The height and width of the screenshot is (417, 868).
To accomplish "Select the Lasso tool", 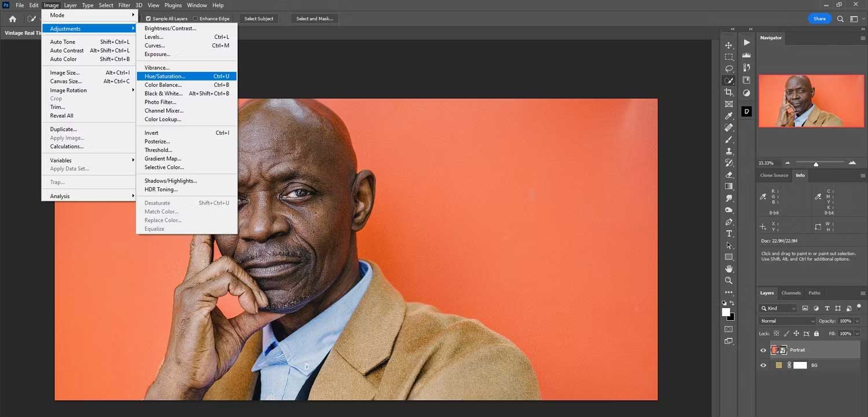I will click(729, 68).
